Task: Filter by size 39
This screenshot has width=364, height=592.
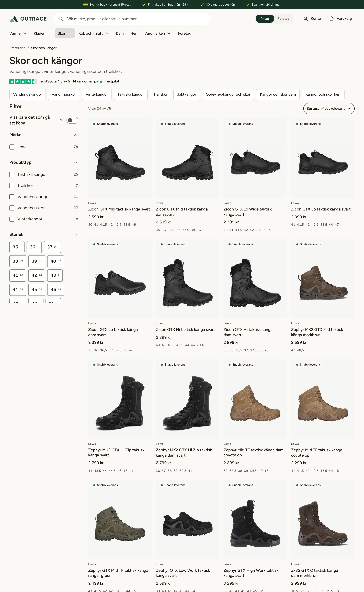Action: click(x=37, y=261)
